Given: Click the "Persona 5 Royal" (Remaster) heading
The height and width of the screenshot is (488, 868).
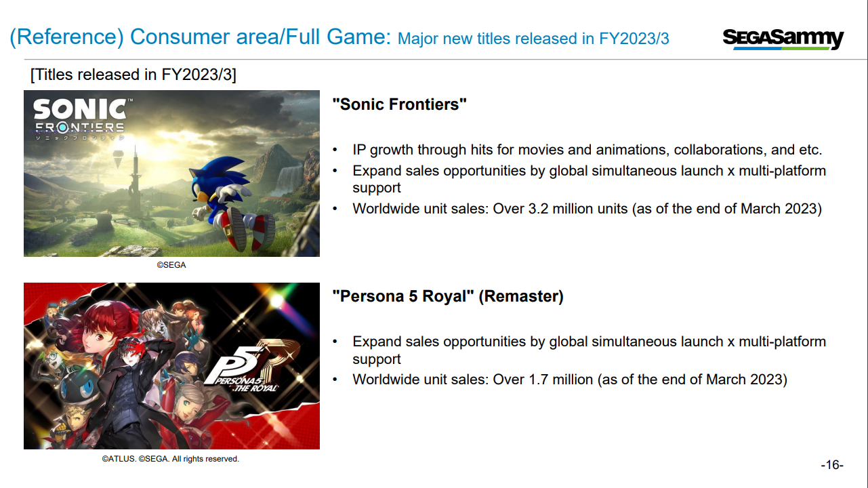Looking at the screenshot, I should (x=448, y=296).
